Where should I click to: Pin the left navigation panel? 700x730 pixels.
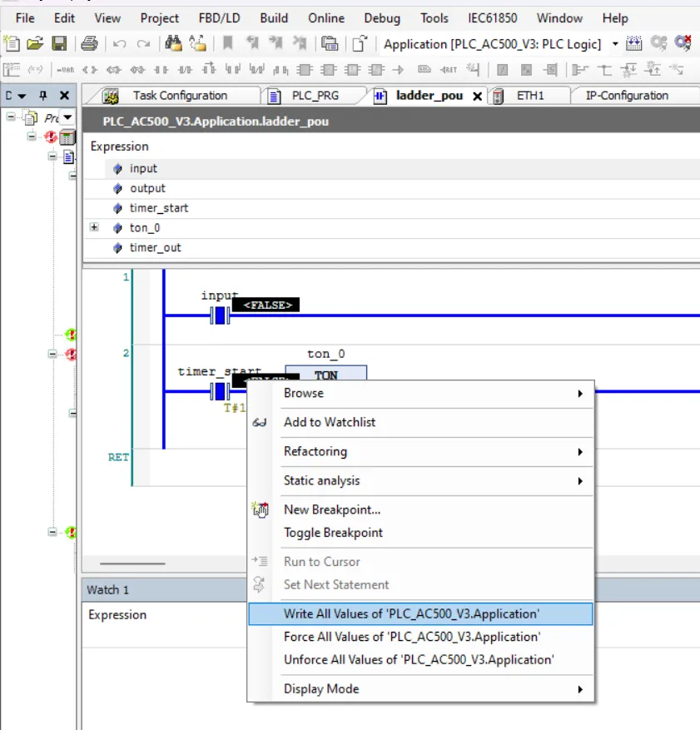point(43,96)
